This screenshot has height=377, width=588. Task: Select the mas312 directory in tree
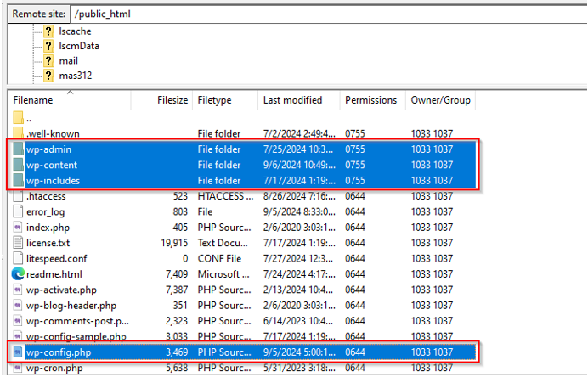click(x=75, y=76)
